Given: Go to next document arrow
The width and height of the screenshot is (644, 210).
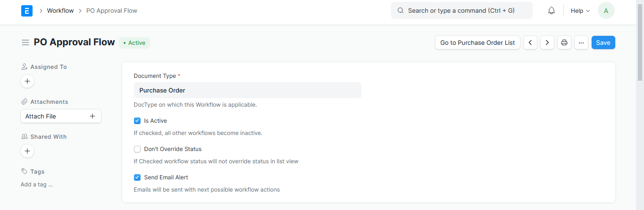Looking at the screenshot, I should [x=547, y=42].
